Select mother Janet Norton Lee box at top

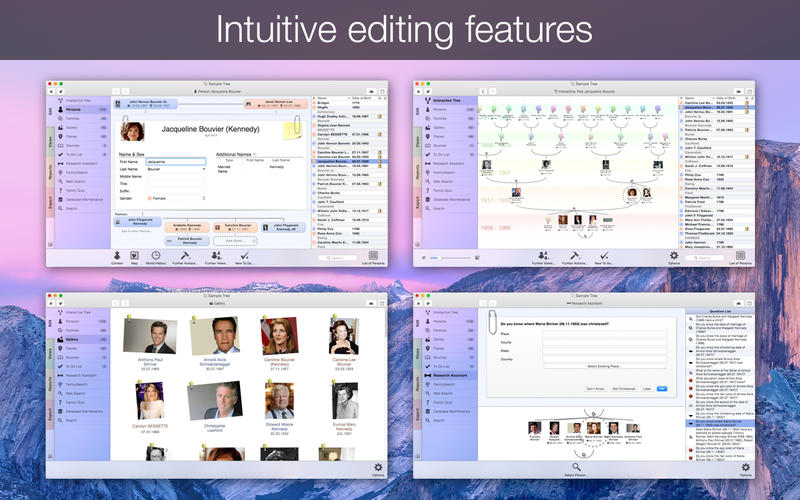coord(276,104)
